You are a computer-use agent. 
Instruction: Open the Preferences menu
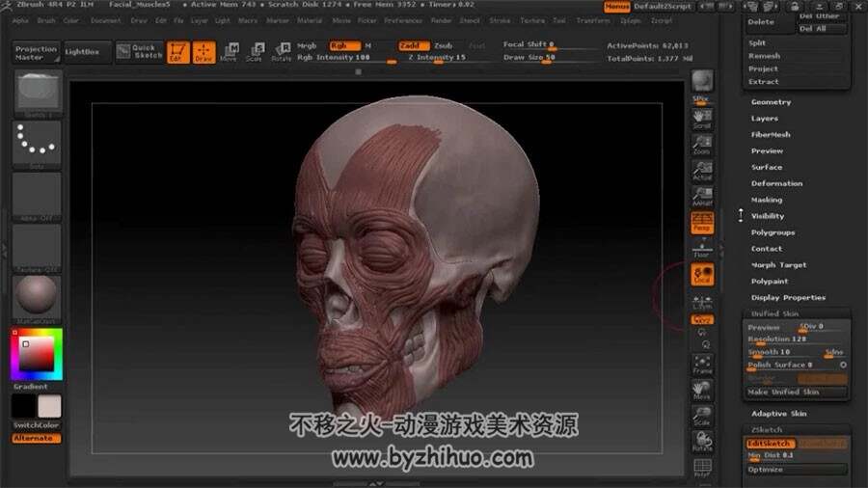(x=403, y=20)
